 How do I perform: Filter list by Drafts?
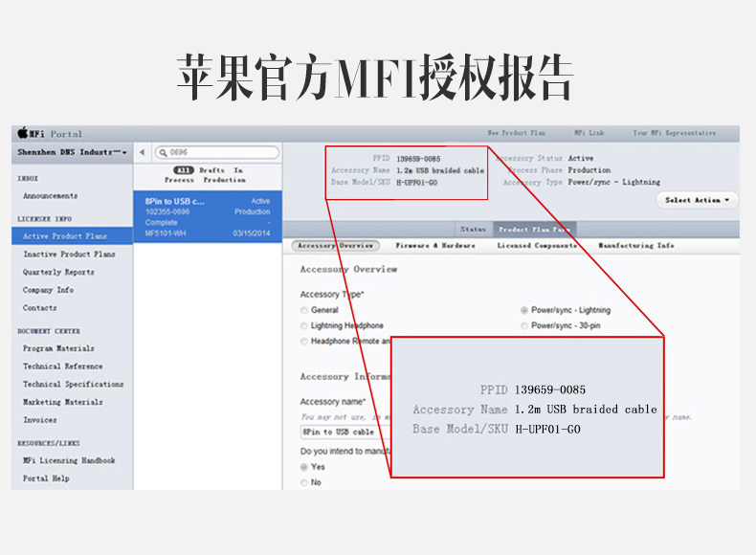(x=211, y=170)
